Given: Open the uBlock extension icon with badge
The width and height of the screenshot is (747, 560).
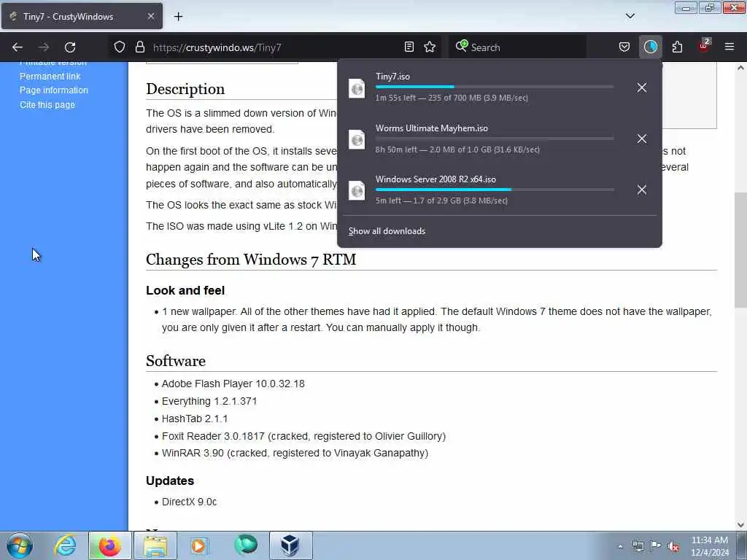Looking at the screenshot, I should click(x=704, y=46).
